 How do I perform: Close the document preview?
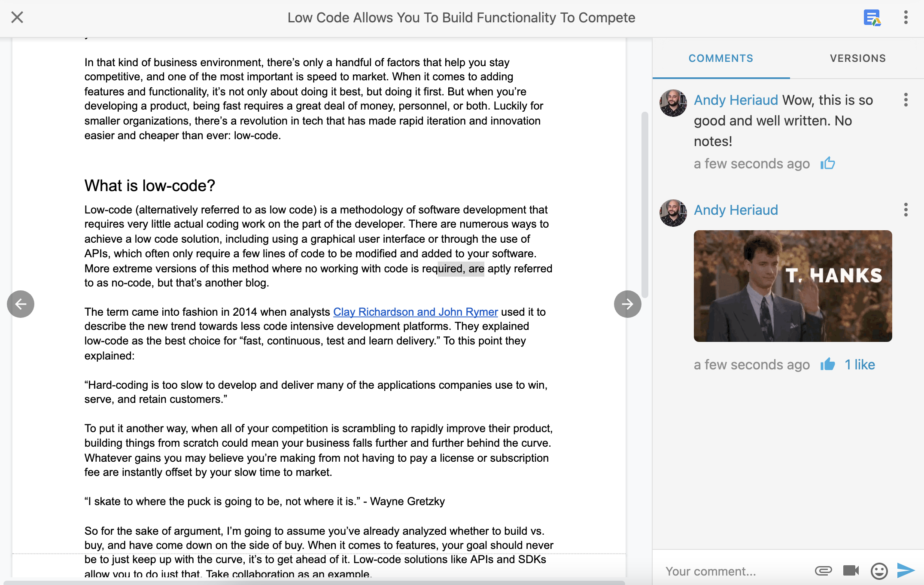click(17, 17)
